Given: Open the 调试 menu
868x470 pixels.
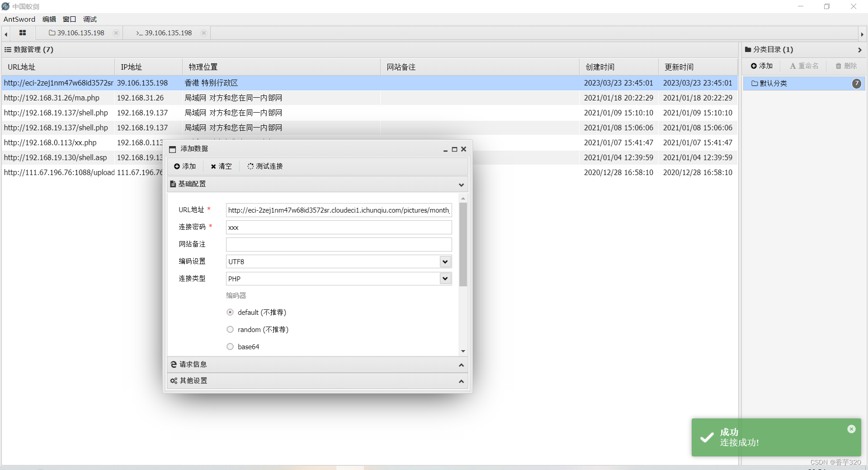Looking at the screenshot, I should click(x=90, y=19).
